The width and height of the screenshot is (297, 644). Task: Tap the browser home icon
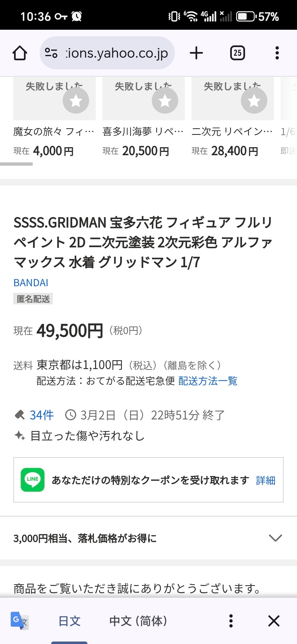[x=20, y=53]
